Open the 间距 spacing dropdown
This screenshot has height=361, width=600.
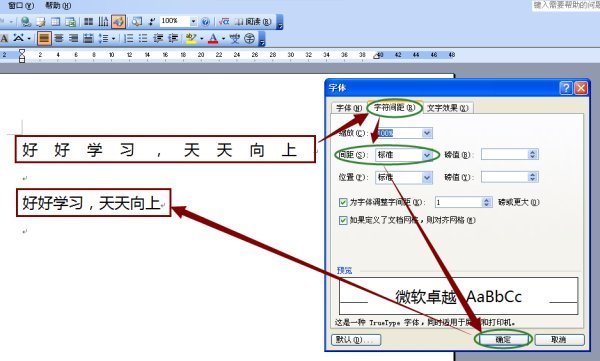[x=427, y=155]
